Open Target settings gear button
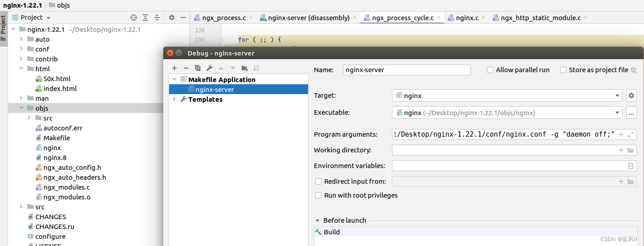 click(x=631, y=95)
